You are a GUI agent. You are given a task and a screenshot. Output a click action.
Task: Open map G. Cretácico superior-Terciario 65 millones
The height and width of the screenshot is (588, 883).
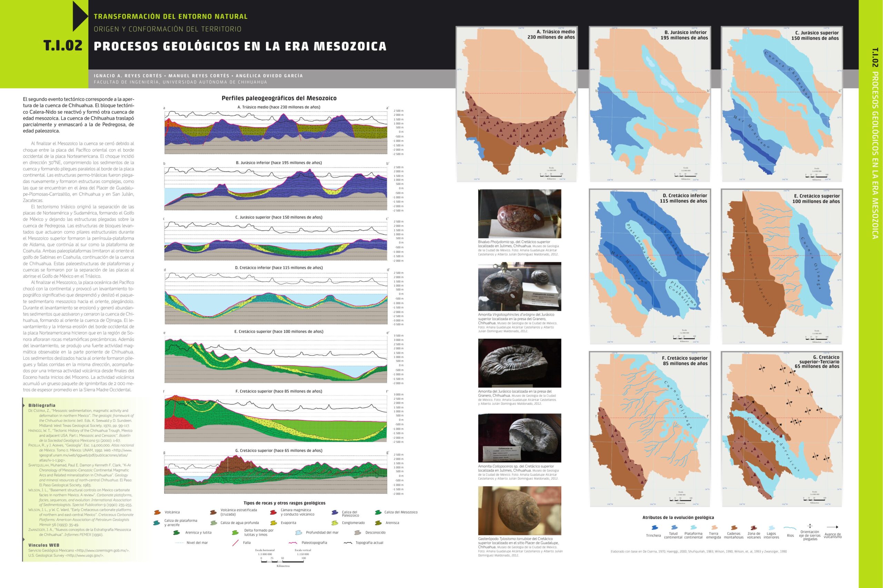click(782, 429)
